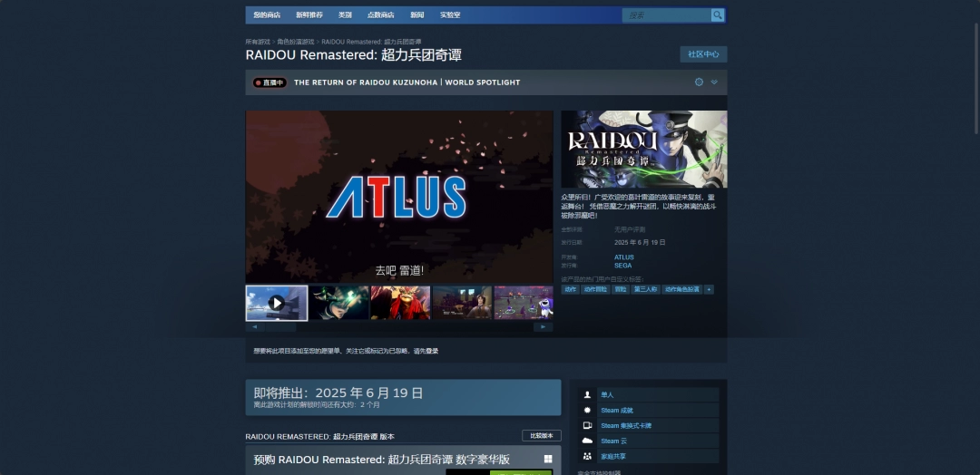Open 点数商店 points shop tab
The width and height of the screenshot is (980, 475).
point(380,15)
